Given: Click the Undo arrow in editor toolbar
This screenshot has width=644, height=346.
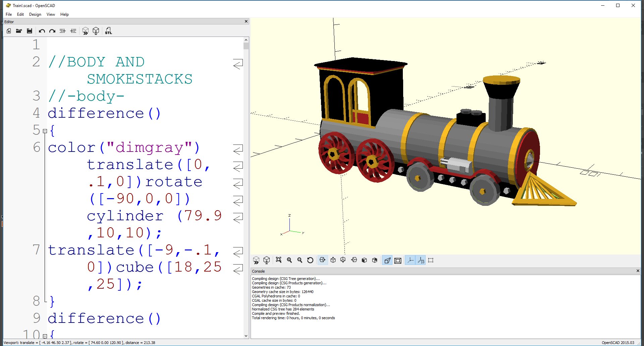Looking at the screenshot, I should click(x=42, y=31).
